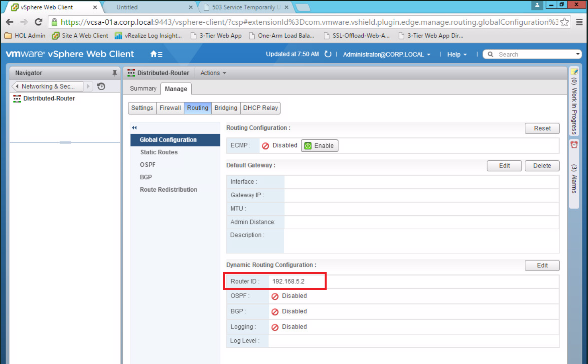
Task: Switch to the Summary tab
Action: pos(143,88)
